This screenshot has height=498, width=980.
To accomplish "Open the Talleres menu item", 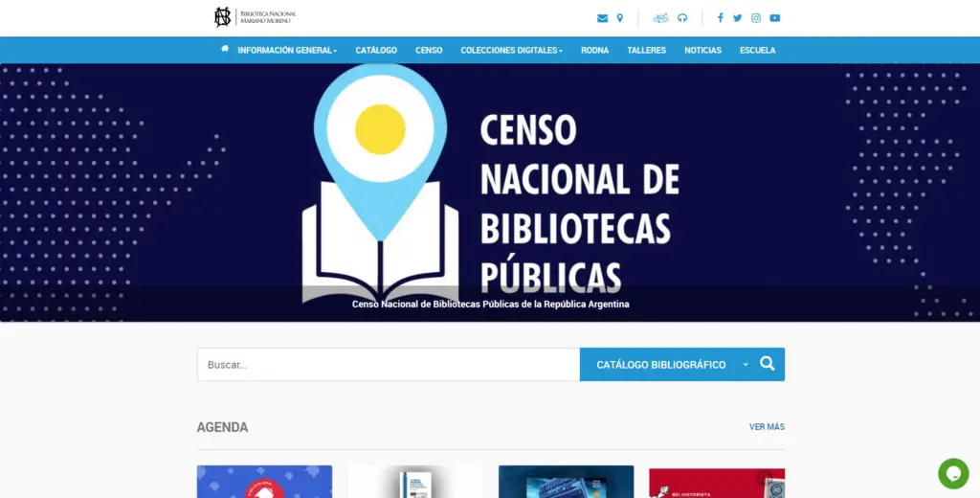I will coord(646,50).
